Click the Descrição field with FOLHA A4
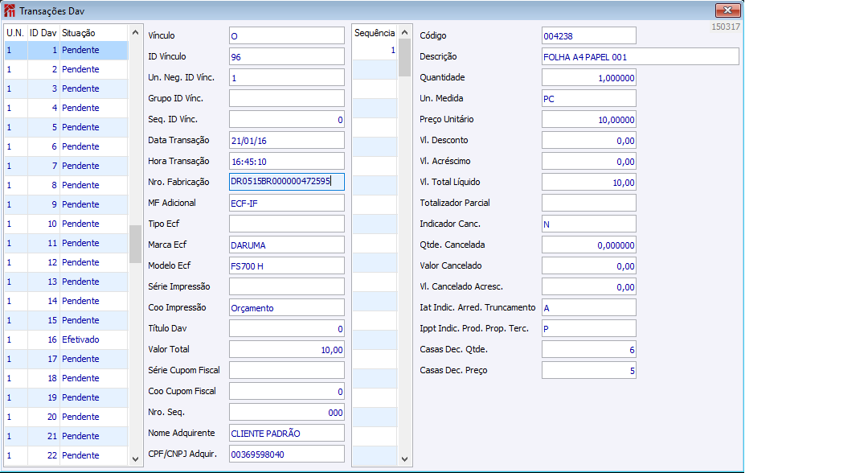The image size is (868, 473). click(x=641, y=56)
